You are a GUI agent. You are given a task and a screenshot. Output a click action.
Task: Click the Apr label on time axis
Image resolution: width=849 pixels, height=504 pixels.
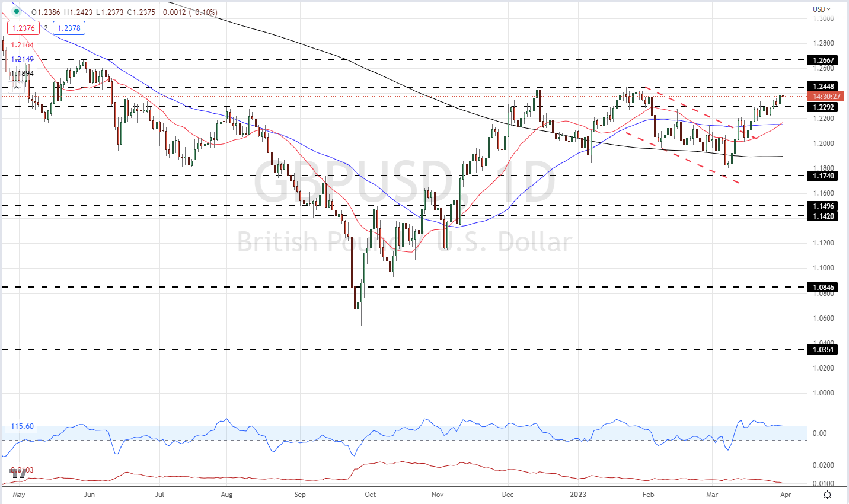784,494
